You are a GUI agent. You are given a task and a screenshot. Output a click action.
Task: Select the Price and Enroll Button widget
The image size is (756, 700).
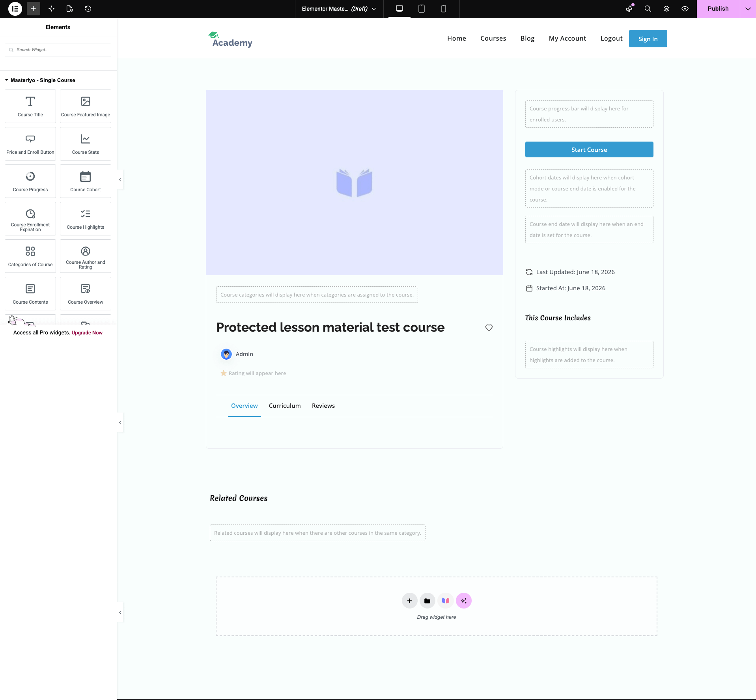click(x=30, y=144)
